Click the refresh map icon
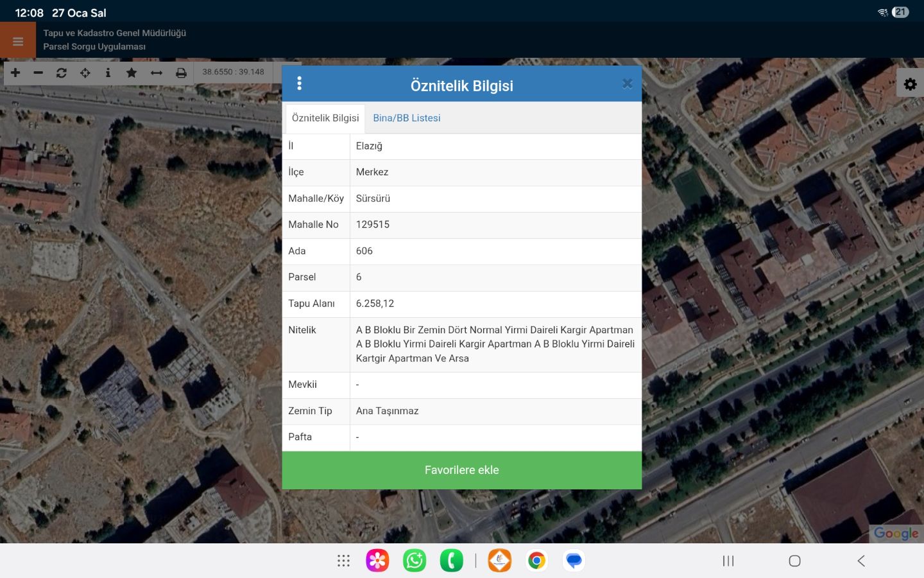Image resolution: width=924 pixels, height=578 pixels. (x=62, y=73)
